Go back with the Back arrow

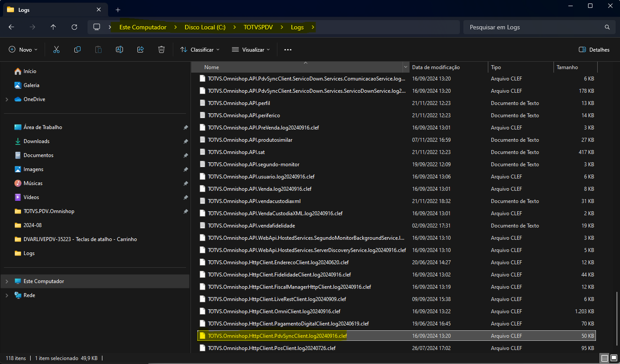pyautogui.click(x=11, y=27)
